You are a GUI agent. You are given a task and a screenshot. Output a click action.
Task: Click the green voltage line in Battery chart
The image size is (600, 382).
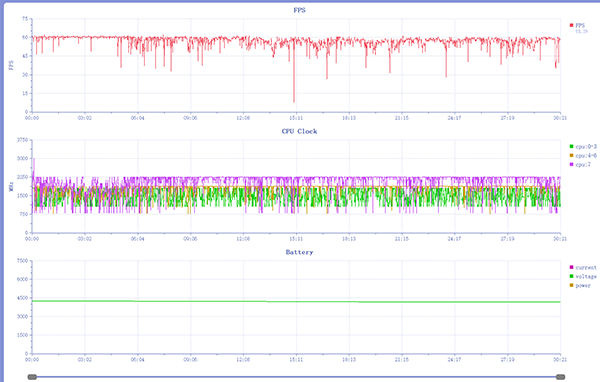point(297,302)
